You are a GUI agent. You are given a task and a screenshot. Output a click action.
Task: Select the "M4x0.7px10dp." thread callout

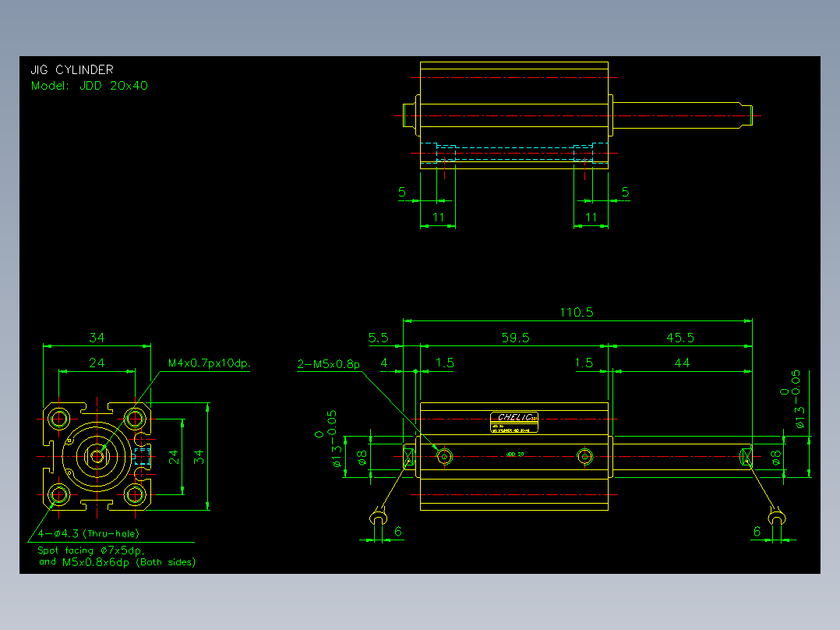(210, 363)
